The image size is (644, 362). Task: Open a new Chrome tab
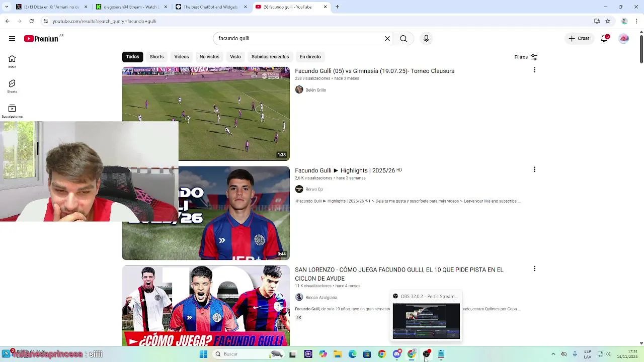pyautogui.click(x=337, y=7)
